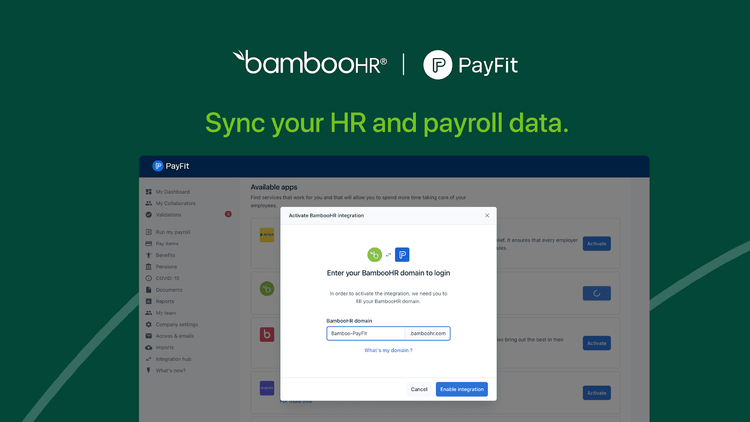Click the COVID-19 info icon
The image size is (750, 422).
click(x=149, y=278)
